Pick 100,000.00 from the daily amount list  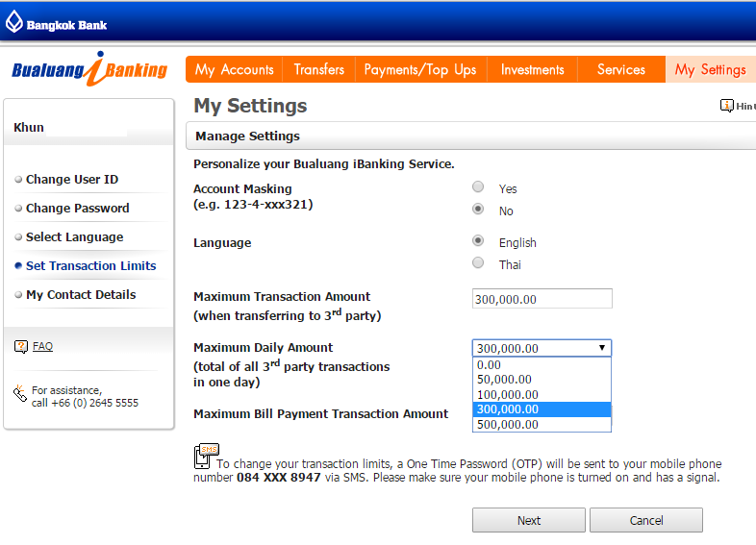coord(542,395)
